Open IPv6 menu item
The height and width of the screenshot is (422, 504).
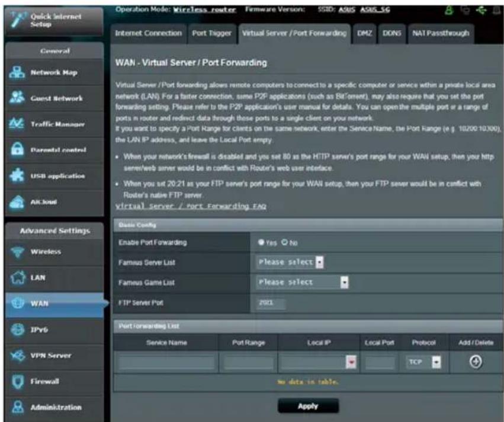pos(54,330)
